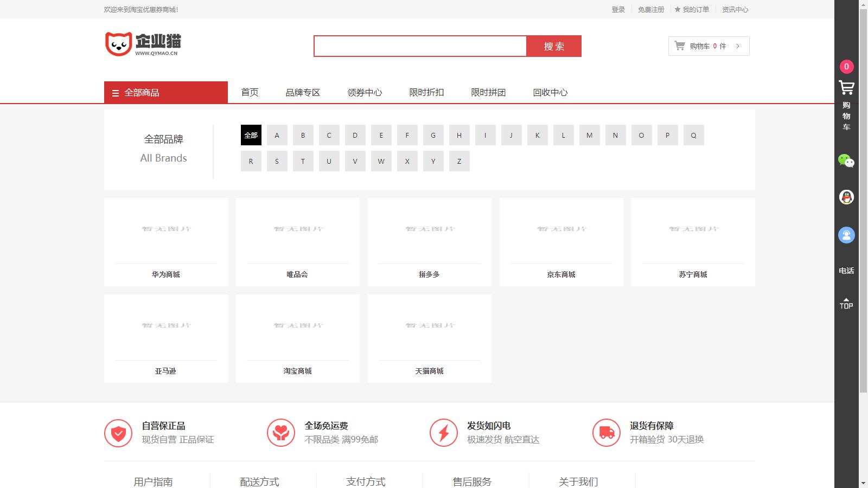Click the 退货有保障 truck icon
Viewport: 868px width, 488px height.
[x=606, y=433]
